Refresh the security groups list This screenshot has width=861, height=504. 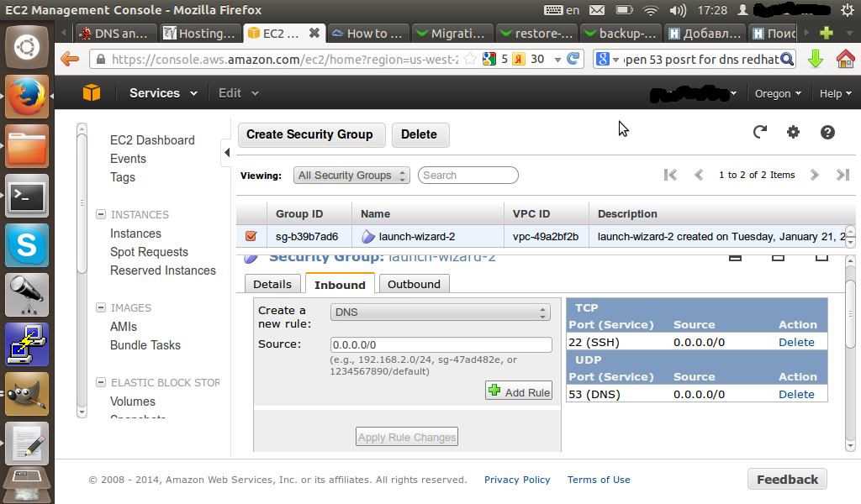point(760,133)
